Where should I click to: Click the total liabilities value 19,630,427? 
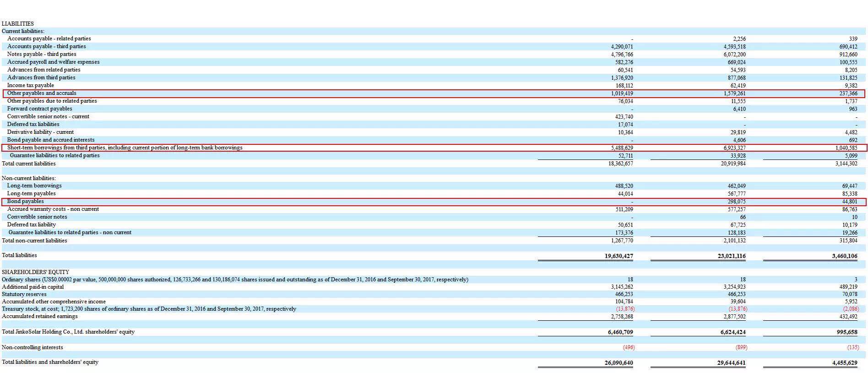click(618, 256)
